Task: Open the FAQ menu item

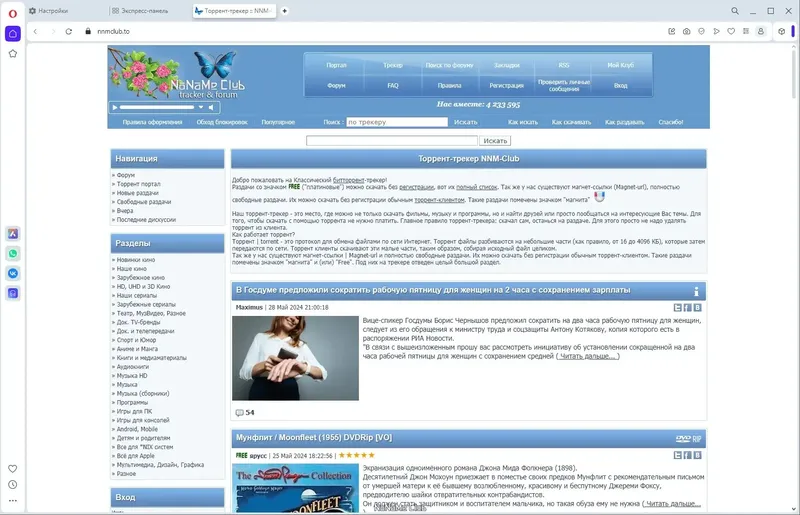Action: tap(393, 86)
